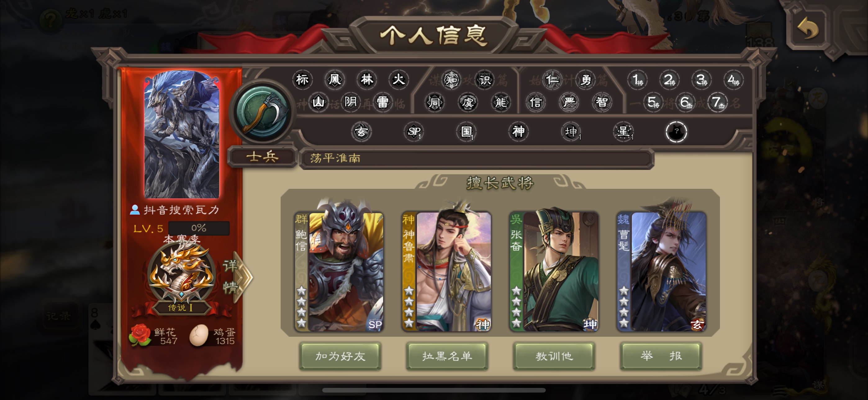The height and width of the screenshot is (400, 868).
Task: Click the sickle soldier role emblem
Action: tap(262, 113)
